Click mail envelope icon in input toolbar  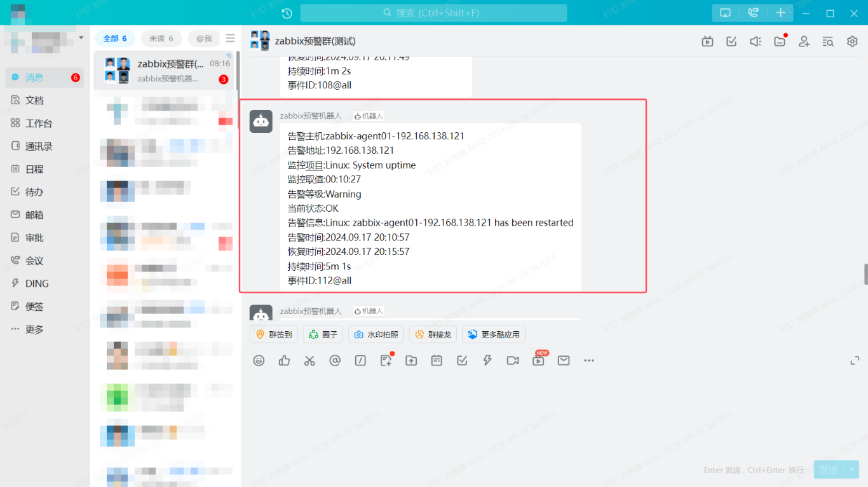click(564, 360)
